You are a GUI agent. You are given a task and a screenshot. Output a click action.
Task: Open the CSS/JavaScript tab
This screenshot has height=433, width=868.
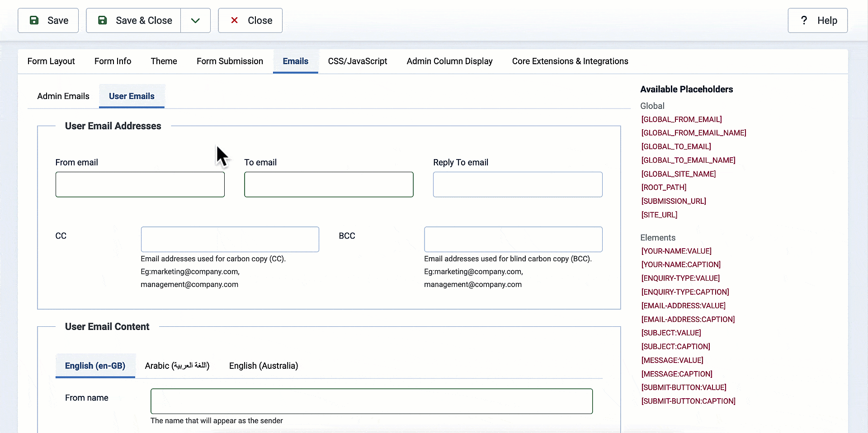coord(358,61)
